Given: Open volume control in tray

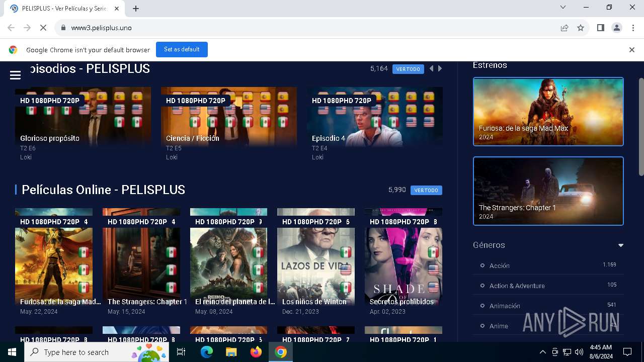Looking at the screenshot, I should pyautogui.click(x=579, y=352).
